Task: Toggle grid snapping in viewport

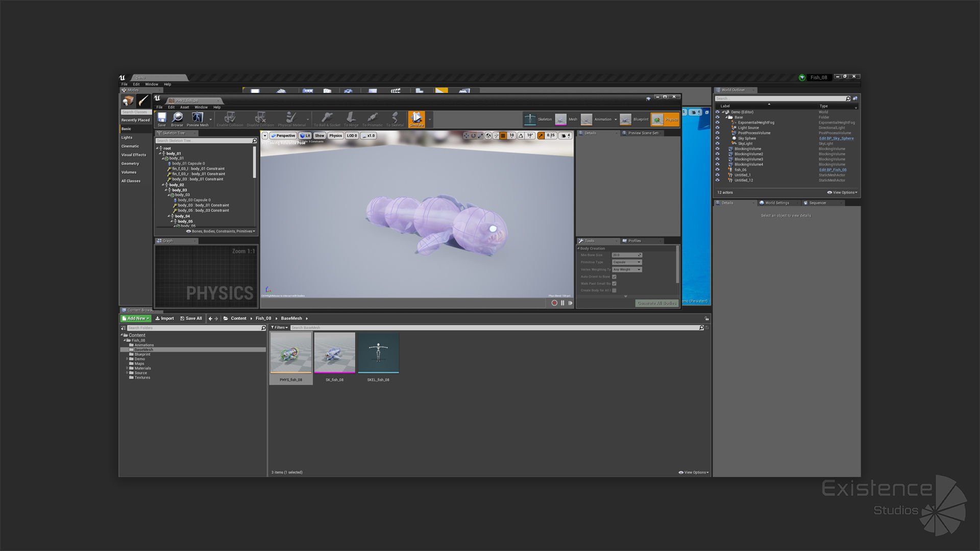Action: 503,136
